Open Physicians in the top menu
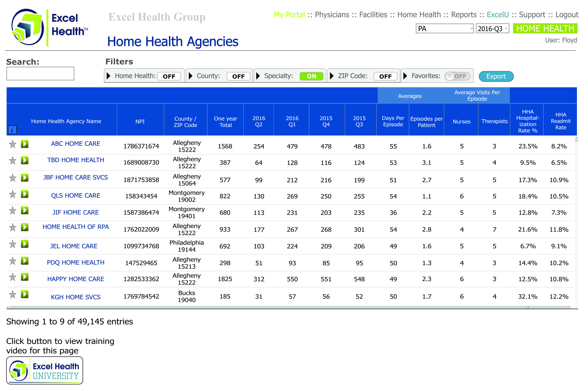Image resolution: width=588 pixels, height=391 pixels. 332,15
